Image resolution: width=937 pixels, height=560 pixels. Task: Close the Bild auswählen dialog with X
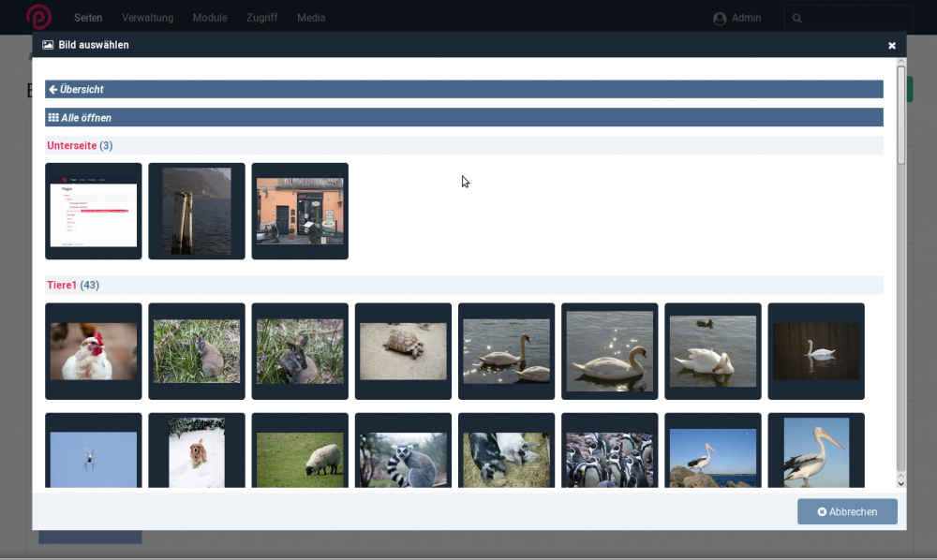point(892,45)
